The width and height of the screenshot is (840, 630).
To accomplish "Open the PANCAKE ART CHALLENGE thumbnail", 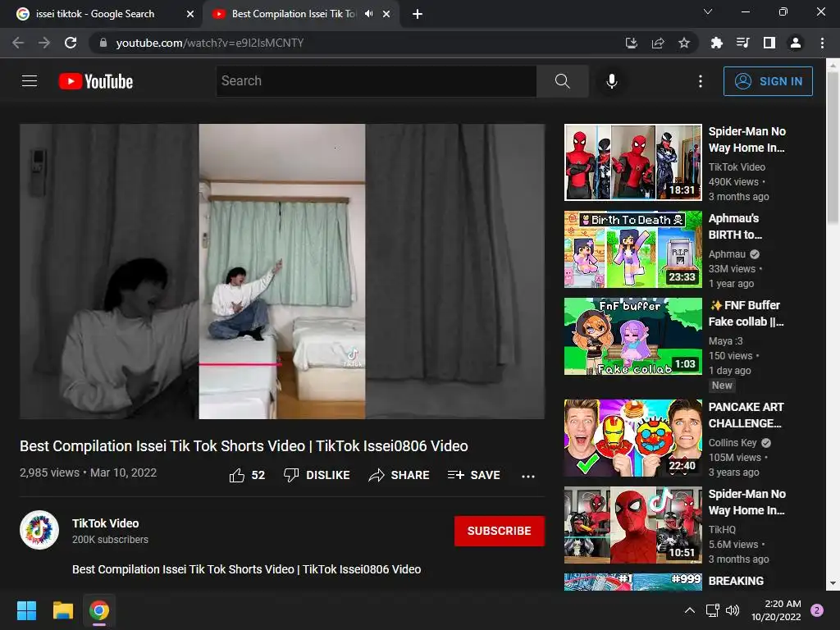I will point(632,438).
